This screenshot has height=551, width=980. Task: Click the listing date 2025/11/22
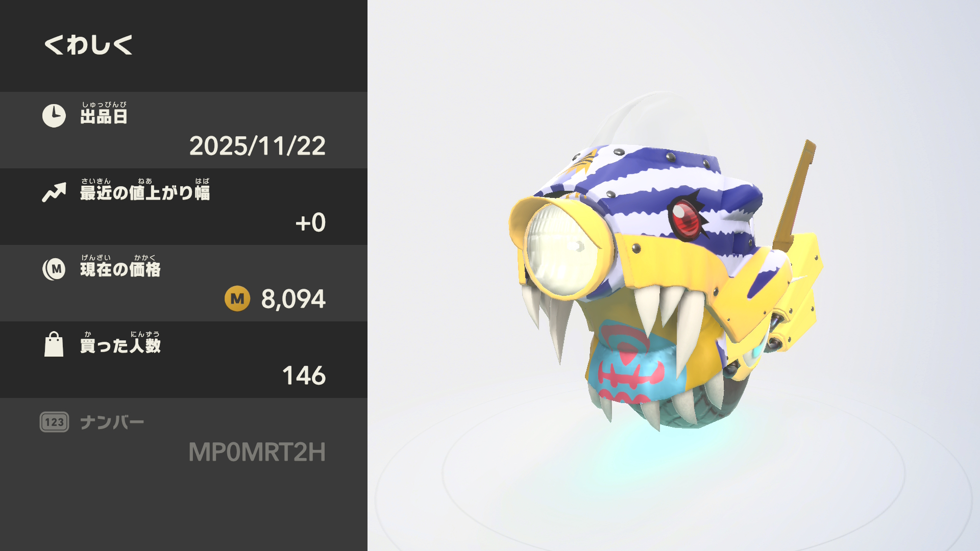click(257, 146)
